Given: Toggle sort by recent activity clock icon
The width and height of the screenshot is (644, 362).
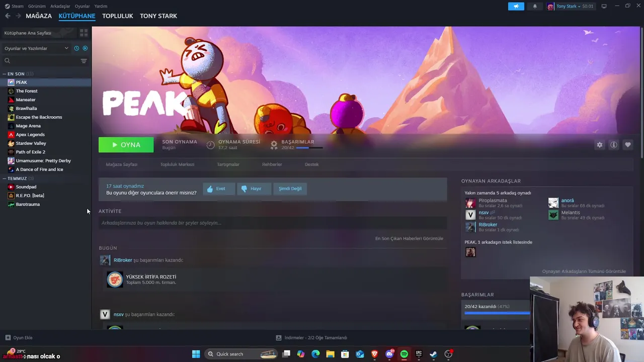Looking at the screenshot, I should pos(76,48).
